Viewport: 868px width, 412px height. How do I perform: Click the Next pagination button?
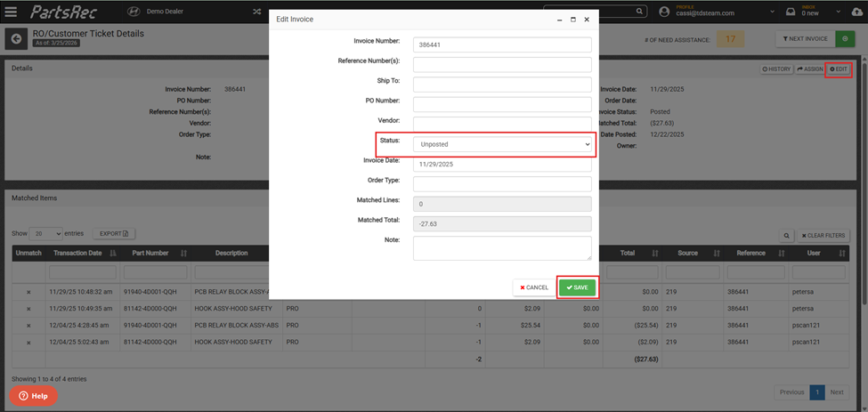[837, 392]
